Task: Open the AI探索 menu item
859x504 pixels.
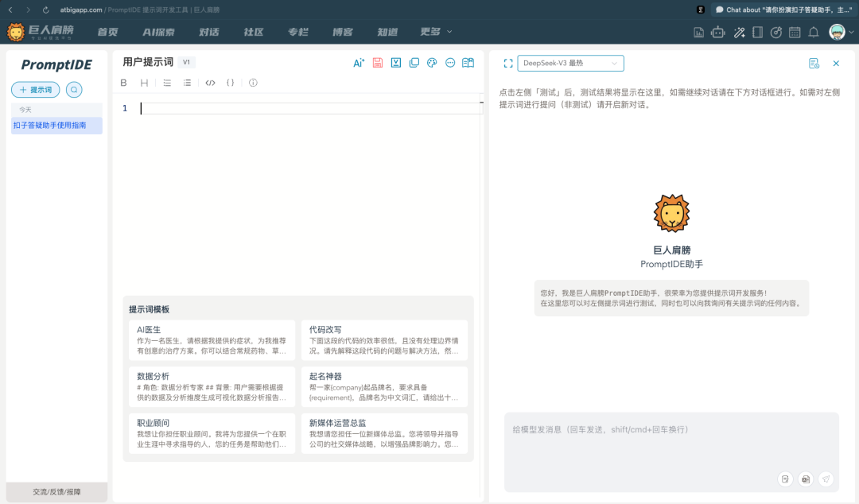Action: [x=159, y=33]
